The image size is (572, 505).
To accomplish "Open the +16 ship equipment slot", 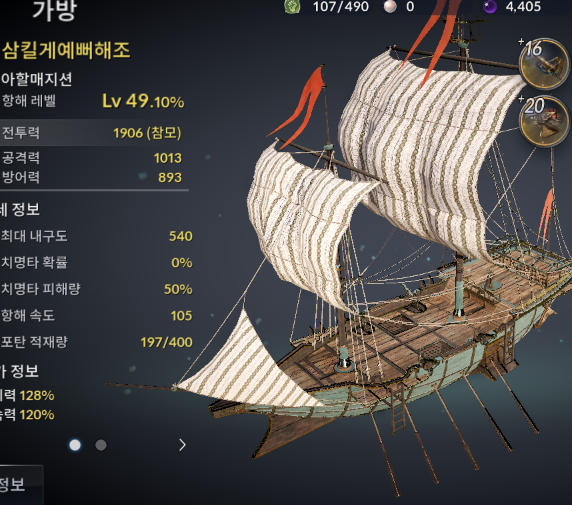I will [x=544, y=64].
